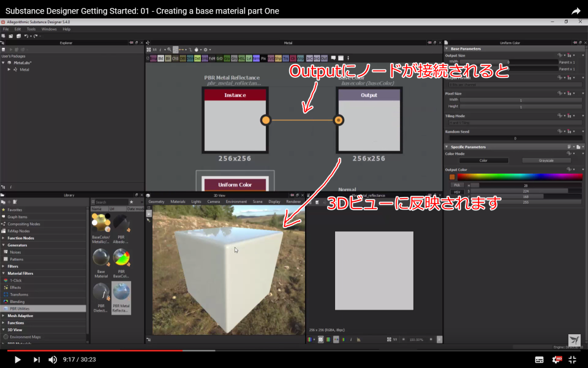Add an SVG node from the toolbar
The height and width of the screenshot is (368, 588).
(271, 58)
